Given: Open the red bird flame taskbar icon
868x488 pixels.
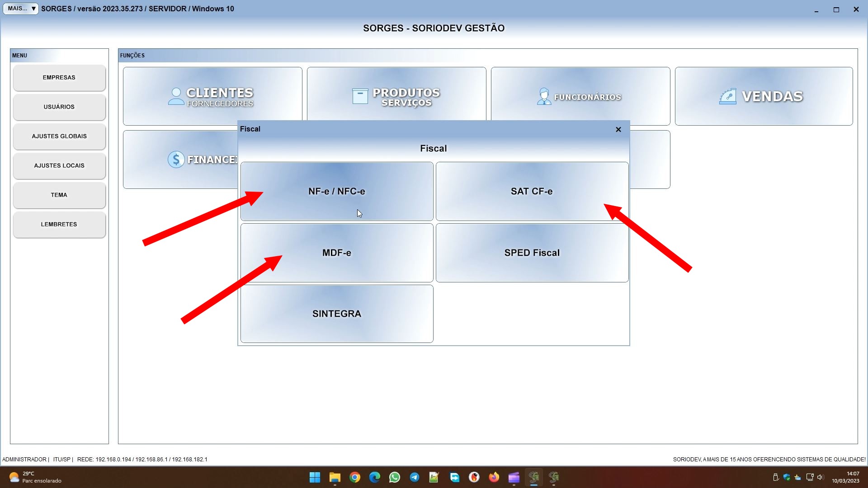Looking at the screenshot, I should click(x=474, y=477).
